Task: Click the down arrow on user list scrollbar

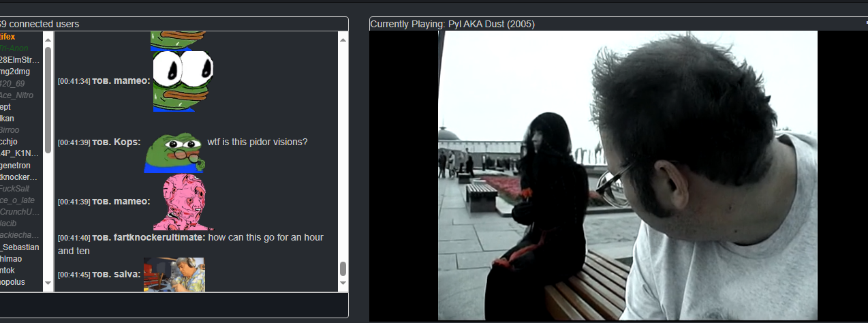Action: pos(48,283)
